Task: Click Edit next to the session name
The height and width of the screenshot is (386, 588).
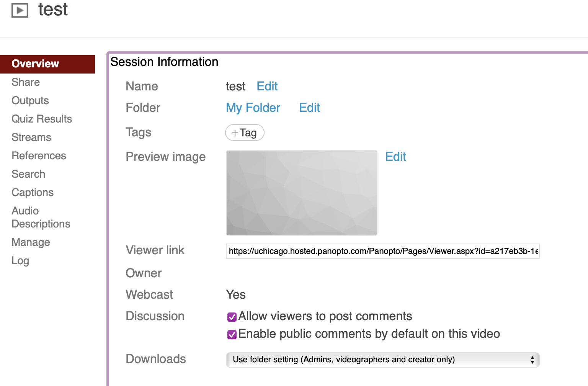Action: [x=267, y=87]
